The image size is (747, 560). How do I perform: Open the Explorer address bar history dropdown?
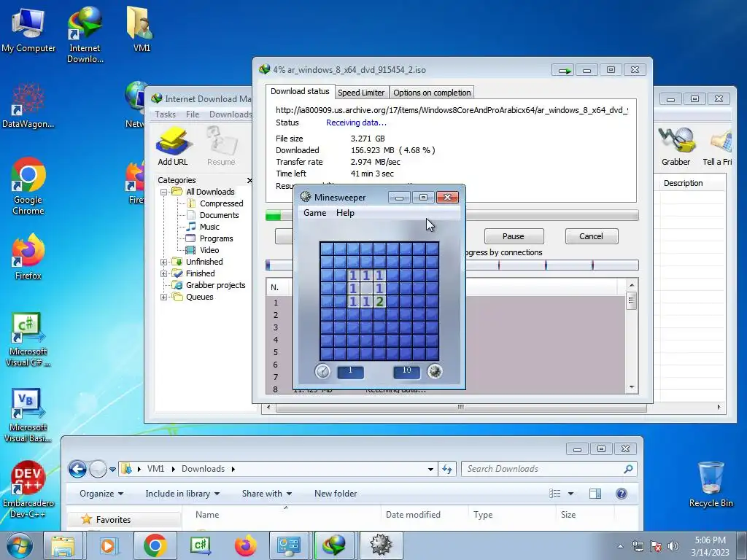point(430,469)
